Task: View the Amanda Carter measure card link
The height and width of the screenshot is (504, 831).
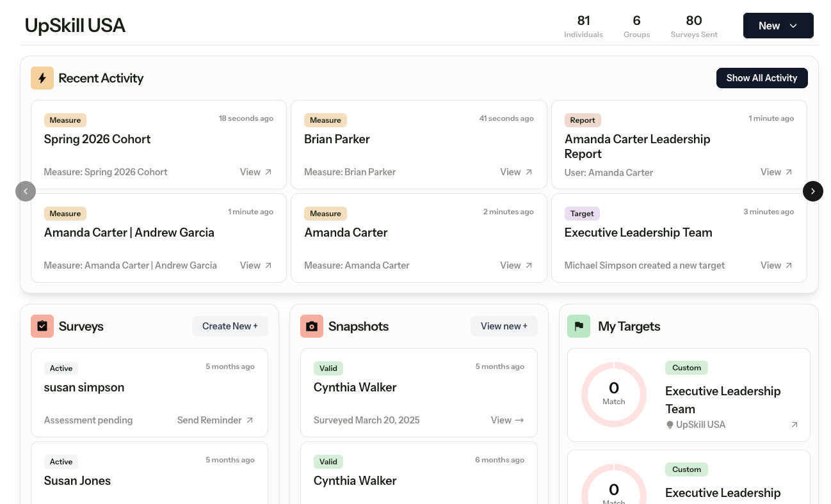Action: coord(516,265)
